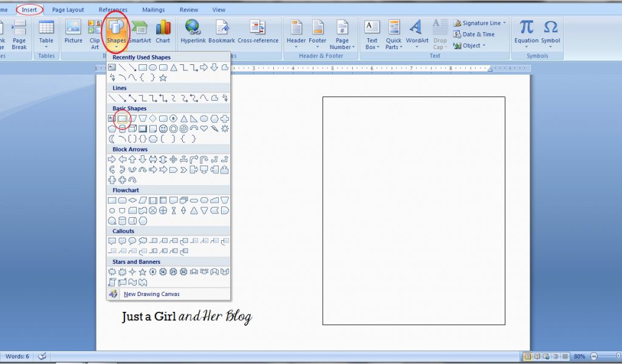The width and height of the screenshot is (622, 364).
Task: Open the Review tab
Action: (x=188, y=10)
